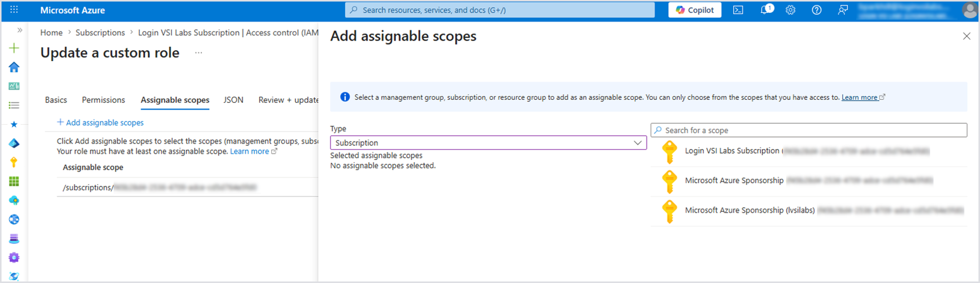Click Subscriptions in the breadcrumb
Image resolution: width=980 pixels, height=283 pixels.
[x=100, y=33]
